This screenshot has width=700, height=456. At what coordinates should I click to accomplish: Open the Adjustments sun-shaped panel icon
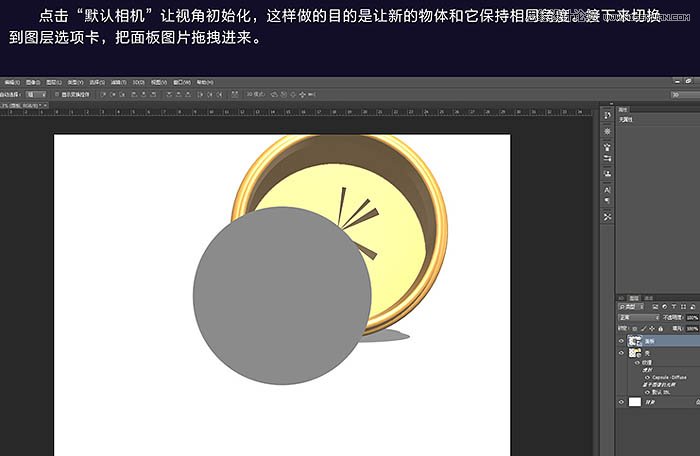click(x=607, y=131)
